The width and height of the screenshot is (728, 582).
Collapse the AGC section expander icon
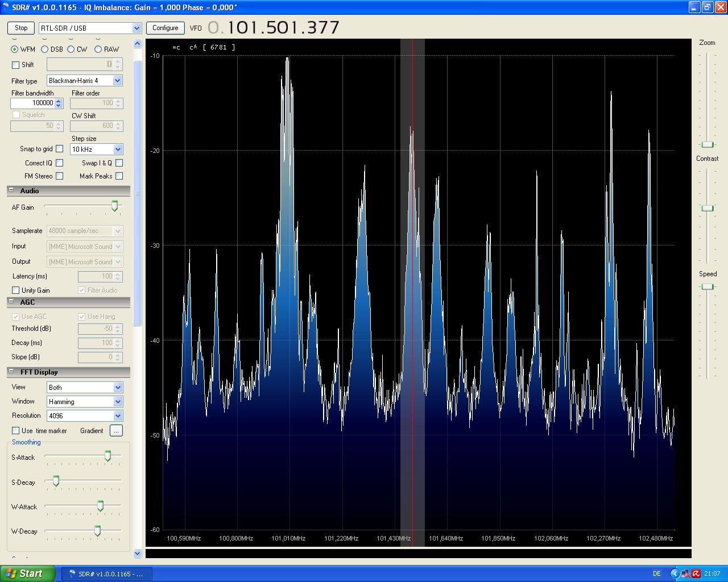coord(11,302)
